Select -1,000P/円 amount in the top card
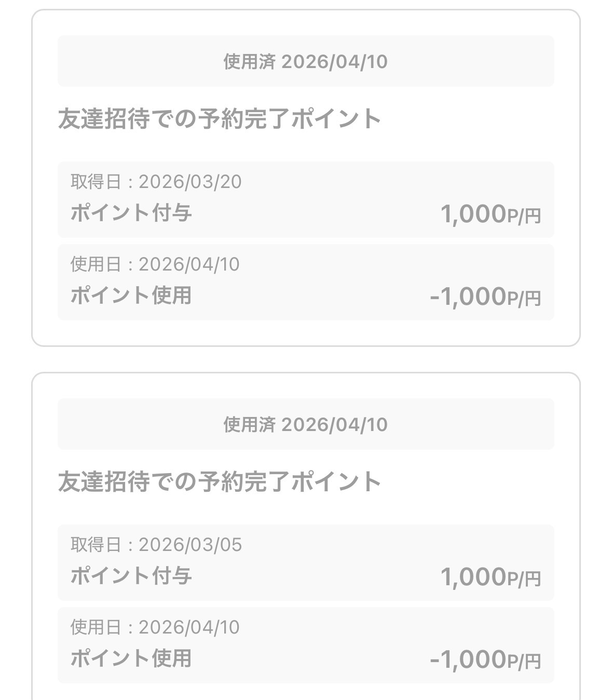The height and width of the screenshot is (700, 612). pyautogui.click(x=485, y=297)
